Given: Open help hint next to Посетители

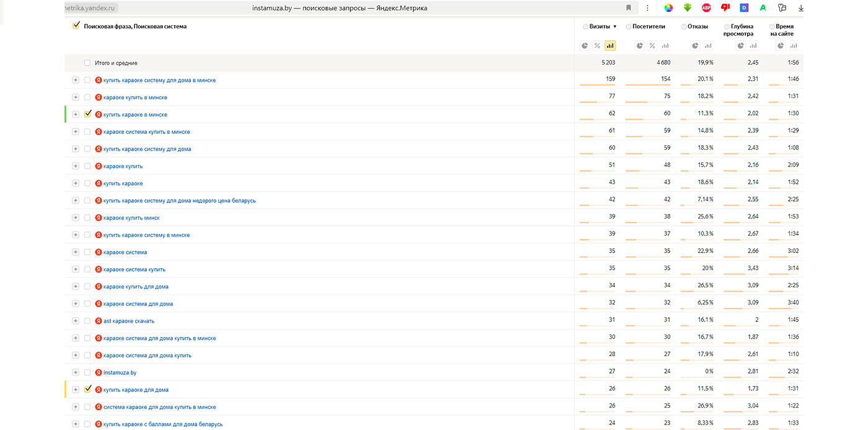Looking at the screenshot, I should coord(629,27).
